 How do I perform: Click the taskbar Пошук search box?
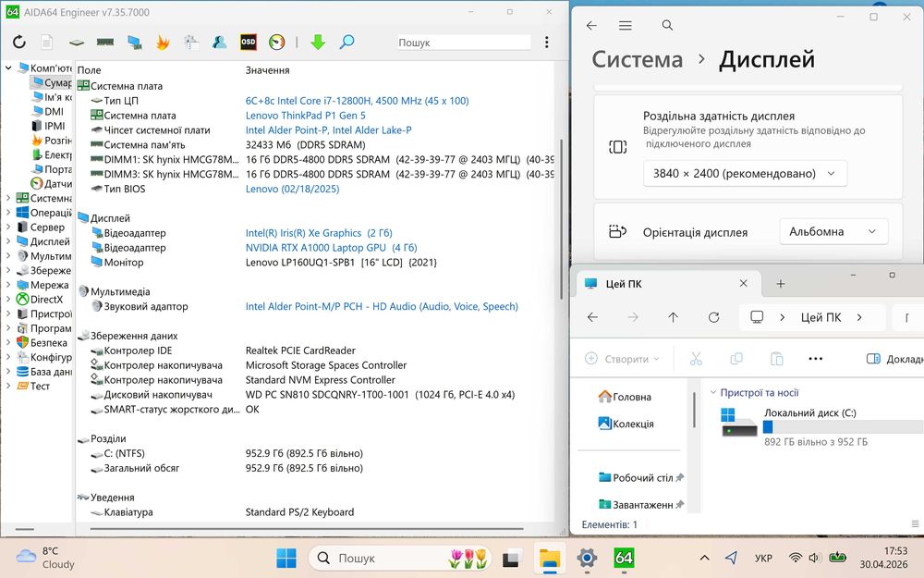[x=400, y=558]
